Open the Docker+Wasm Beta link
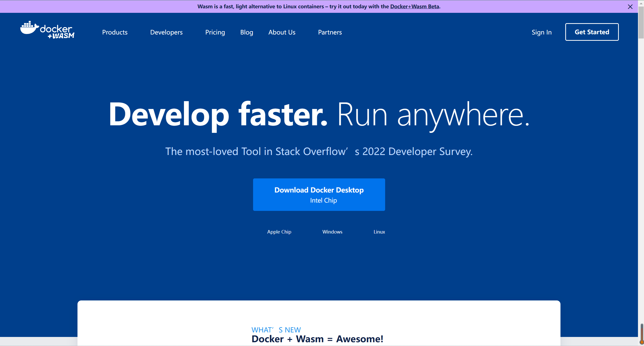The image size is (644, 346). (x=415, y=7)
